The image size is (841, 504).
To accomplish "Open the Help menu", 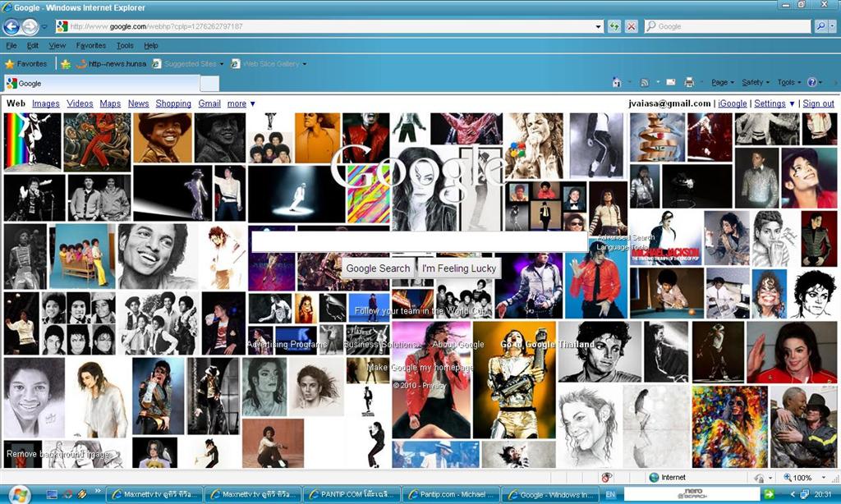I will pos(151,46).
